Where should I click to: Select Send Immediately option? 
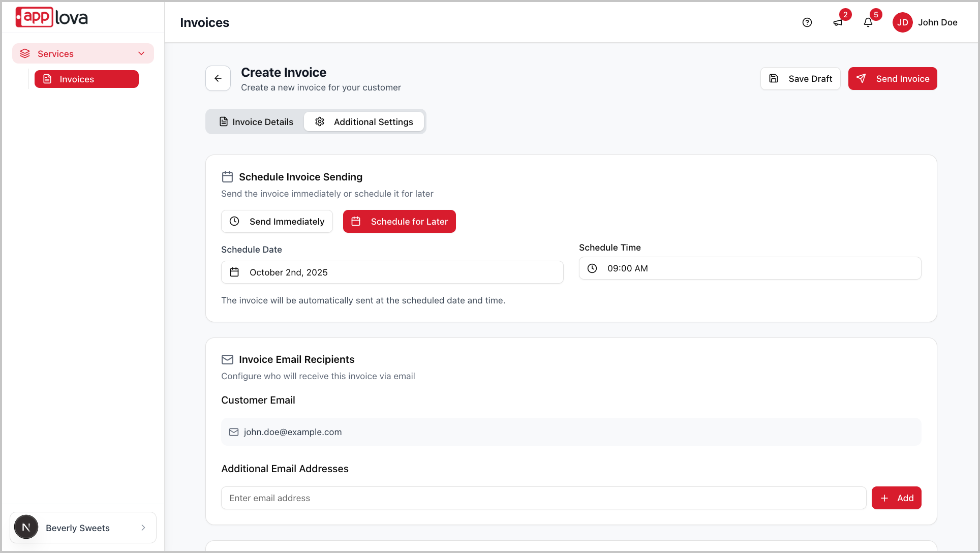pos(277,222)
